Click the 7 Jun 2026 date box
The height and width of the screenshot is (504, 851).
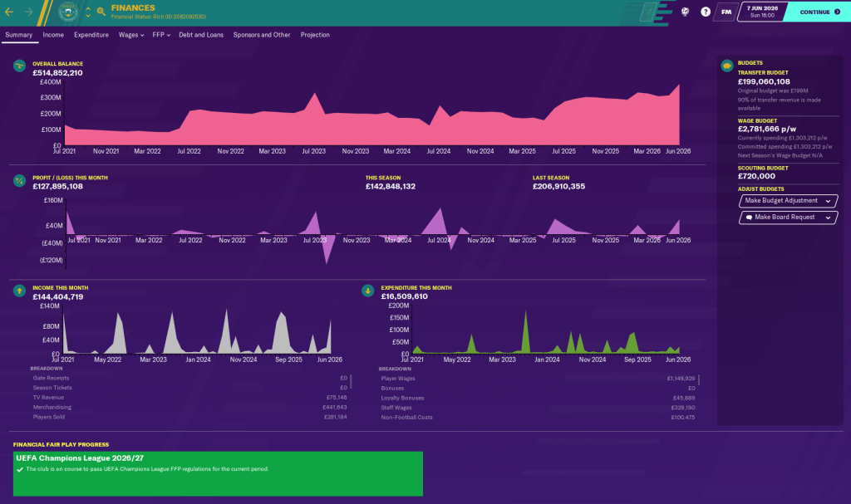click(x=759, y=12)
